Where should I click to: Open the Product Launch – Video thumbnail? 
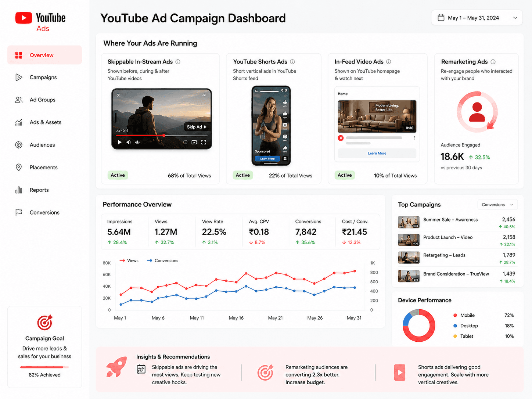(409, 240)
